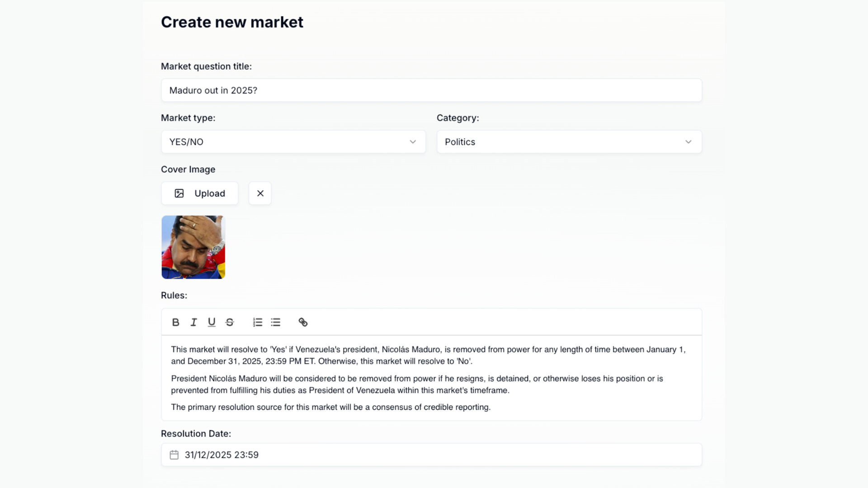Open the Market type dropdown
This screenshot has height=488, width=868.
[293, 142]
